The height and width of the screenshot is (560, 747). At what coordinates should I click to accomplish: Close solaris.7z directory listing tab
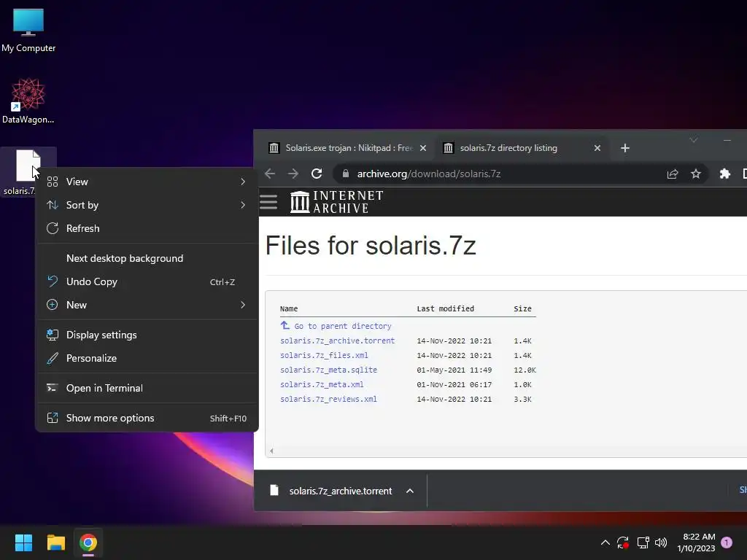coord(597,148)
